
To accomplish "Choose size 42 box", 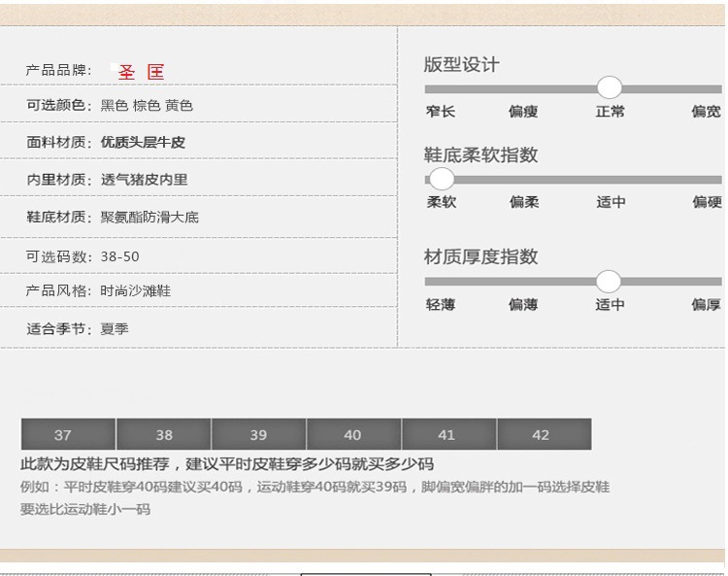I will click(x=542, y=434).
